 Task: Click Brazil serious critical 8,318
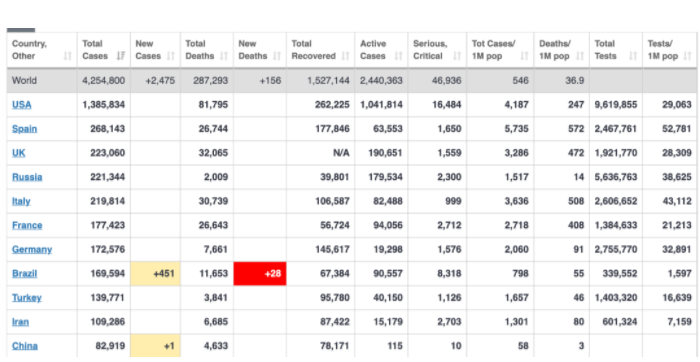click(450, 274)
